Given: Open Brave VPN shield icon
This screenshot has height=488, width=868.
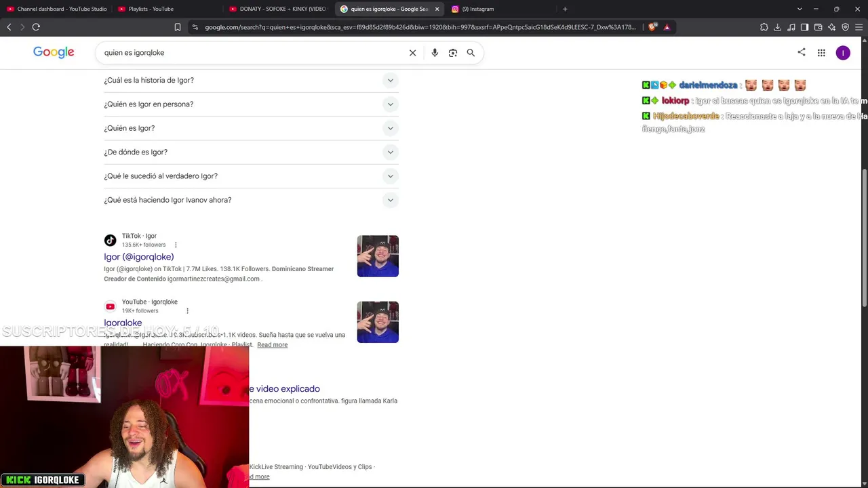Looking at the screenshot, I should click(x=846, y=27).
